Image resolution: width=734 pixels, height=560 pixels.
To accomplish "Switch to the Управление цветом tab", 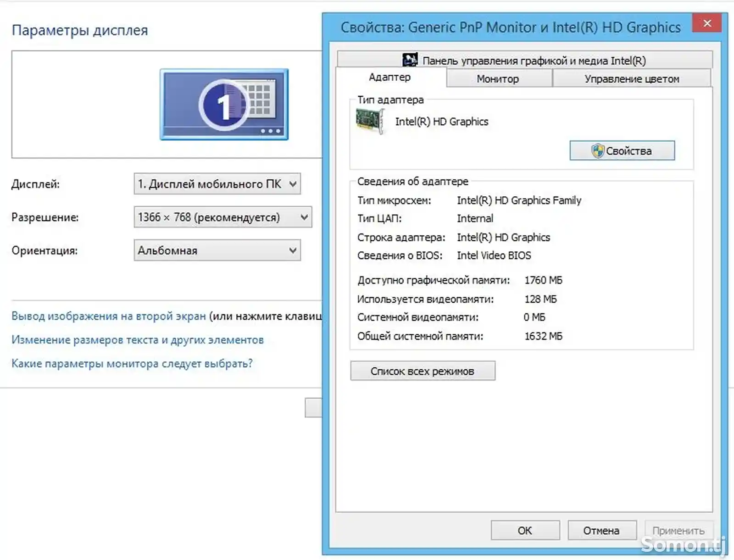I will 632,79.
